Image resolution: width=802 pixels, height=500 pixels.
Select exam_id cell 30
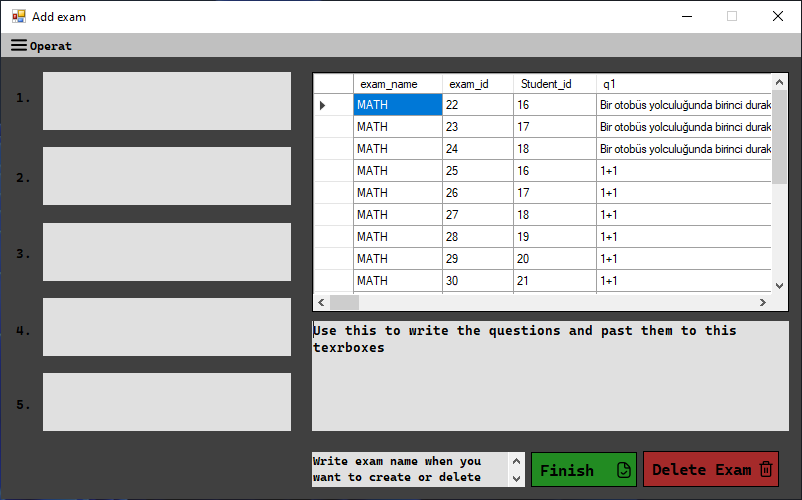(478, 281)
